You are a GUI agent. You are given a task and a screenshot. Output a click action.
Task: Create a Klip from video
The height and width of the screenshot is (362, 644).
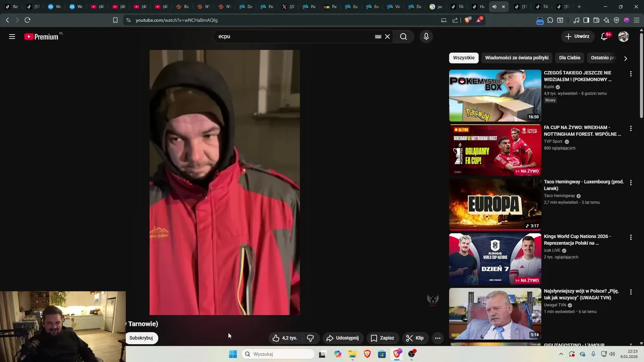[x=415, y=338]
